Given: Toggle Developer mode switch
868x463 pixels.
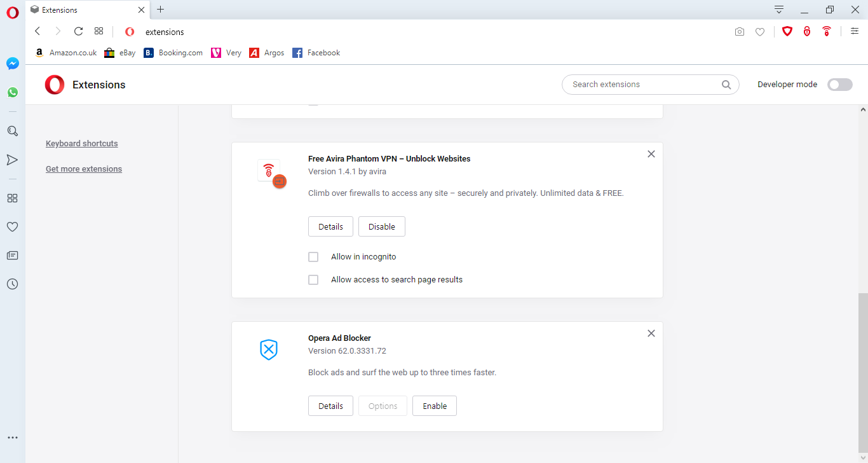Looking at the screenshot, I should coord(839,85).
